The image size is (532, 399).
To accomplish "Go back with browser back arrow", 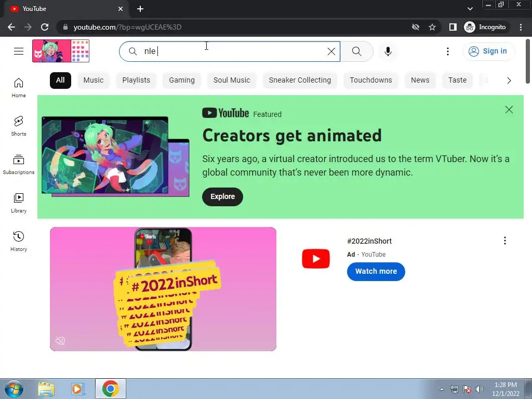I will click(x=11, y=27).
